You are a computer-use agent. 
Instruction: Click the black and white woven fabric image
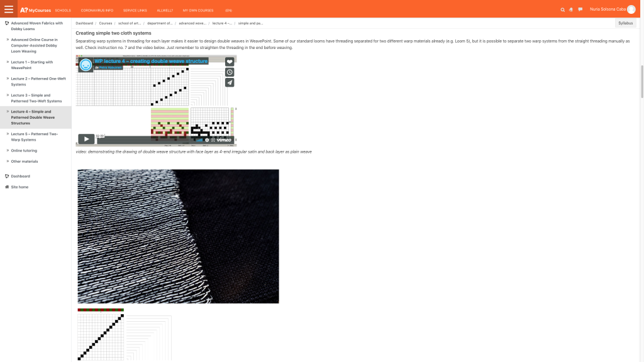[x=178, y=236]
